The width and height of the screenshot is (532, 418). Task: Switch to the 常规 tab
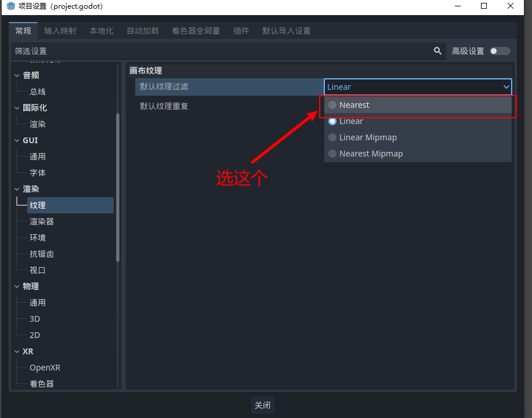coord(23,31)
